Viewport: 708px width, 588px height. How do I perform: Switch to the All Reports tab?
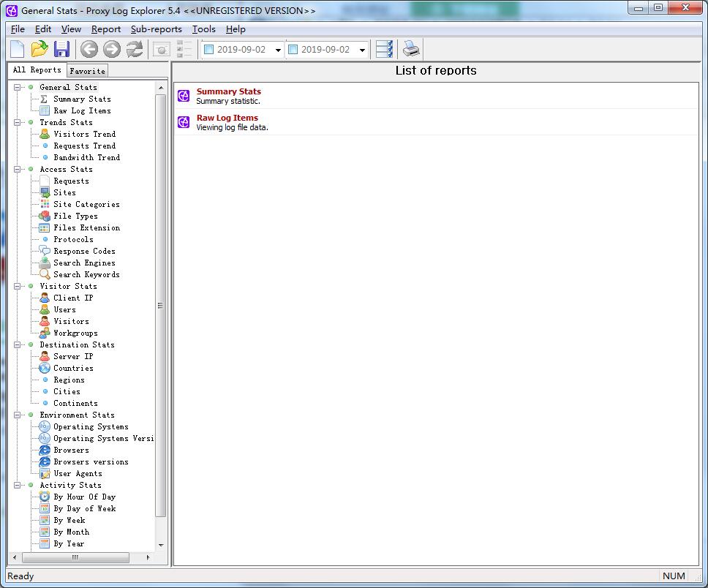[x=37, y=69]
